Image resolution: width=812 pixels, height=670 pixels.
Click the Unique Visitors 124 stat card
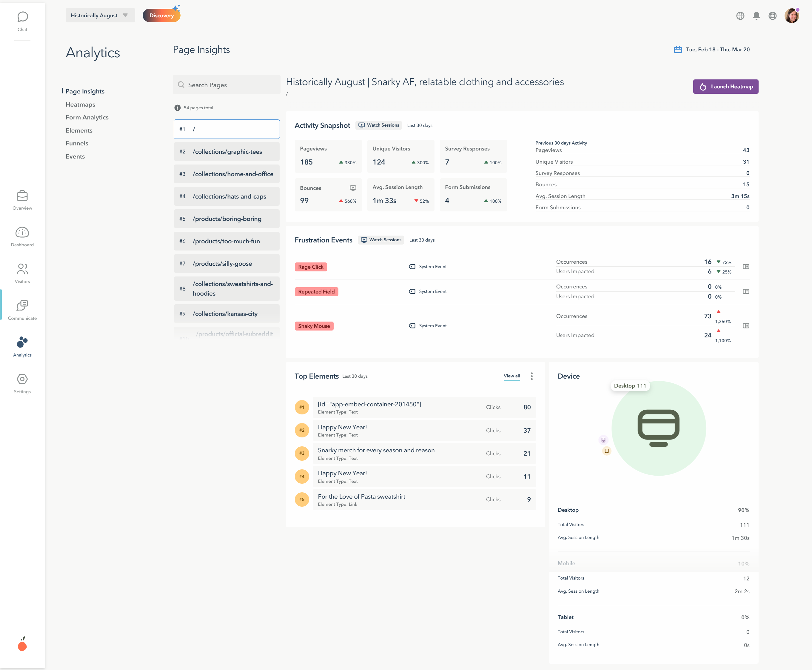(x=401, y=156)
